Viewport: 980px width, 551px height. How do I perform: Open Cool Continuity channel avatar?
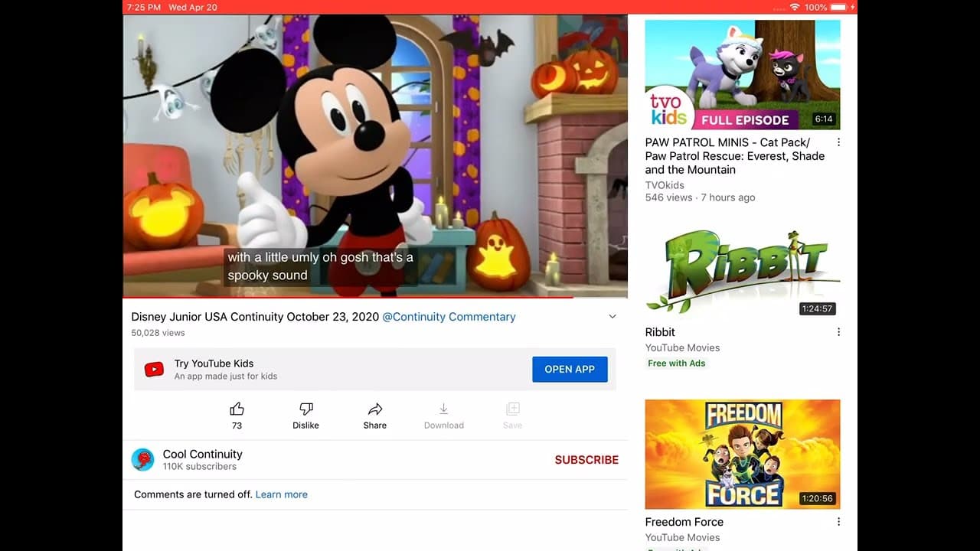point(142,460)
